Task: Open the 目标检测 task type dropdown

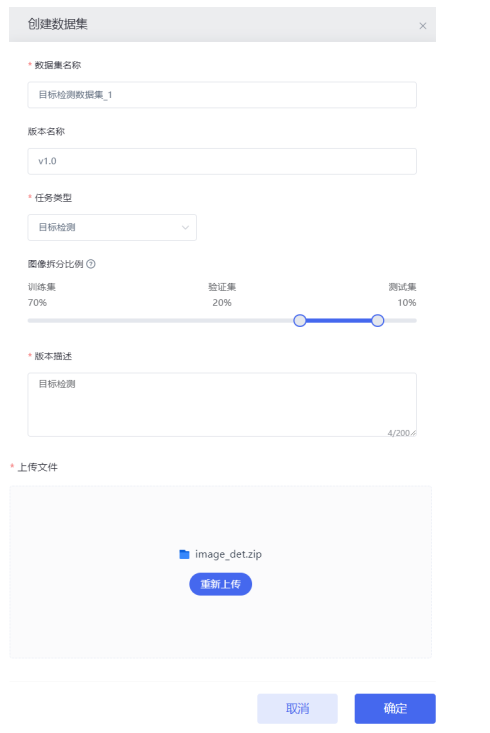Action: [112, 228]
